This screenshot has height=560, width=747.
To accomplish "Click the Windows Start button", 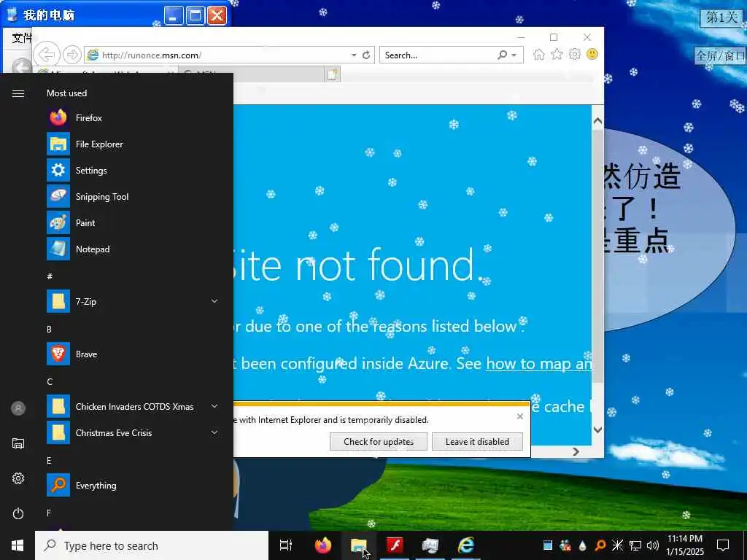I will (x=18, y=545).
